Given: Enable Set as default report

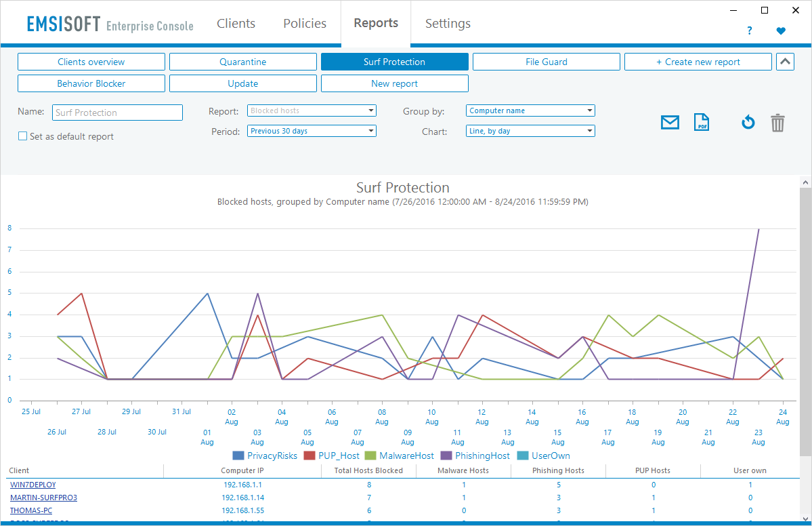Looking at the screenshot, I should click(22, 136).
